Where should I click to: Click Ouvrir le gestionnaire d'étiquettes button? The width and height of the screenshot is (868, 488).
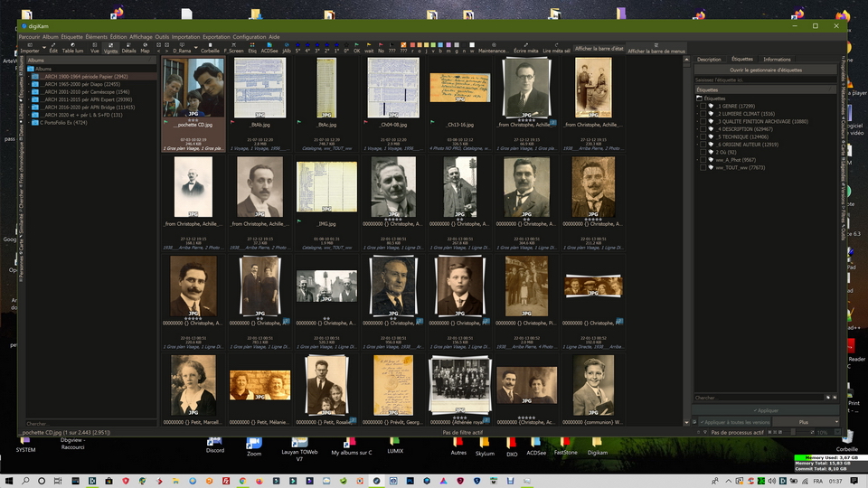click(x=765, y=70)
